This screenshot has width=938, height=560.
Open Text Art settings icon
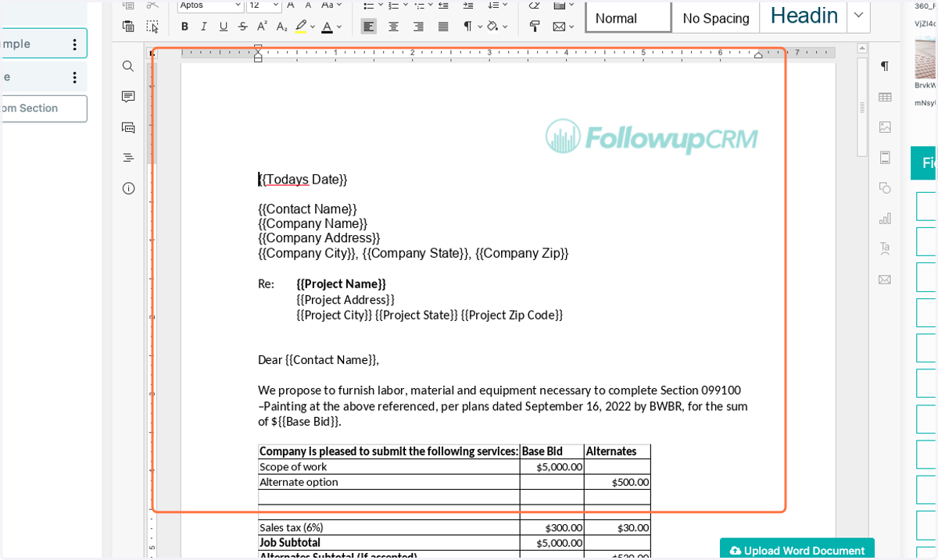click(885, 249)
